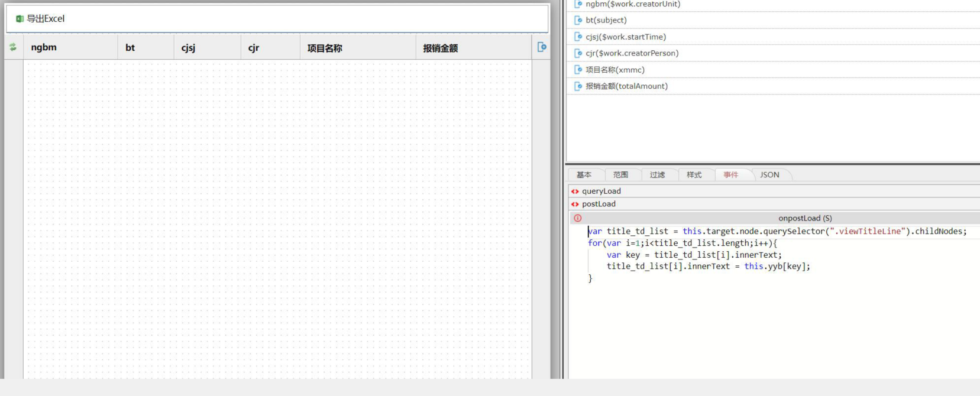Choose cjr($work.creatorPerson) list item

click(632, 53)
